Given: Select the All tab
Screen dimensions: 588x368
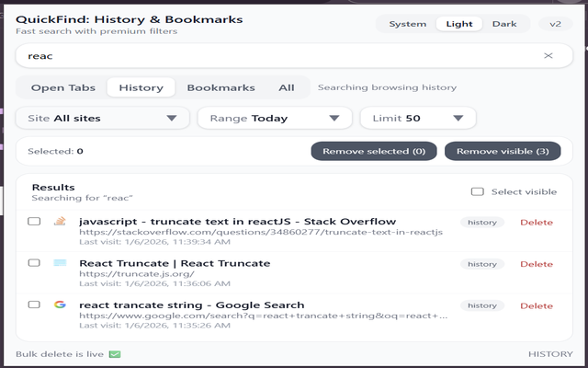Looking at the screenshot, I should coord(287,88).
